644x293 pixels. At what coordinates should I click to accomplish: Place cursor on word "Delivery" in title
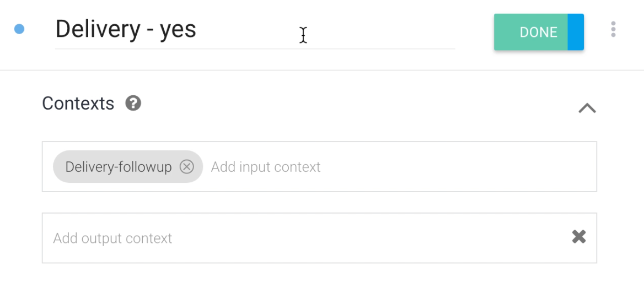point(98,29)
